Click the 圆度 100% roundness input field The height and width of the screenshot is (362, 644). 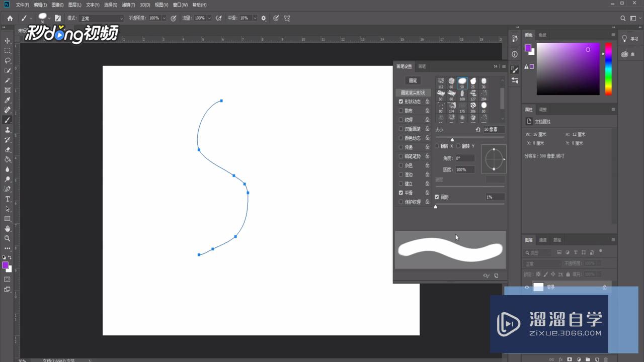(464, 169)
